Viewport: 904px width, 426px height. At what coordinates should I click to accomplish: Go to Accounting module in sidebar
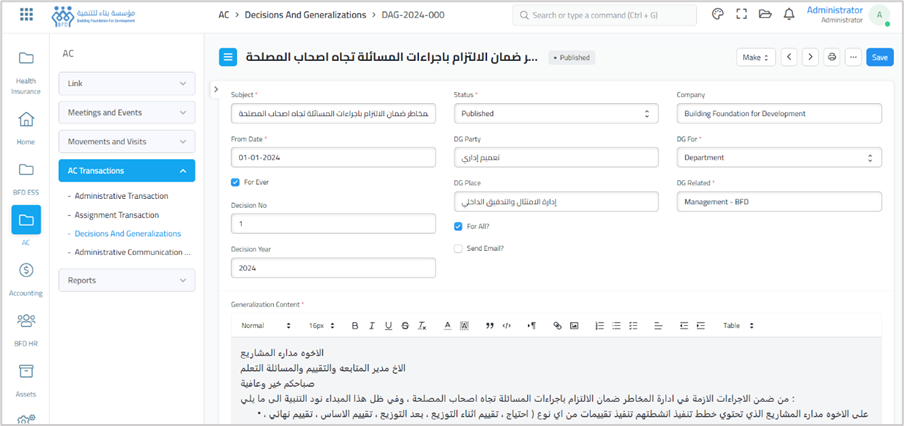coord(26,278)
